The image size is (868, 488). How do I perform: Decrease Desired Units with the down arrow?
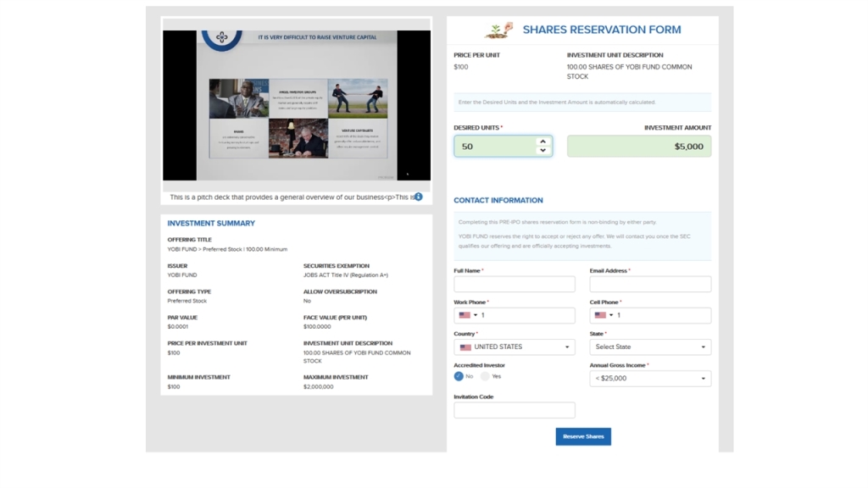[542, 151]
